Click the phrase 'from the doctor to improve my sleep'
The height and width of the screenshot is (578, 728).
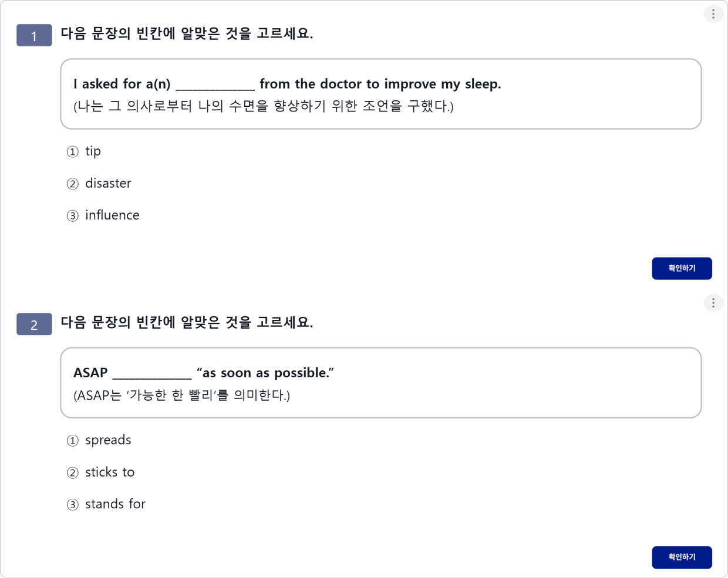pos(380,84)
